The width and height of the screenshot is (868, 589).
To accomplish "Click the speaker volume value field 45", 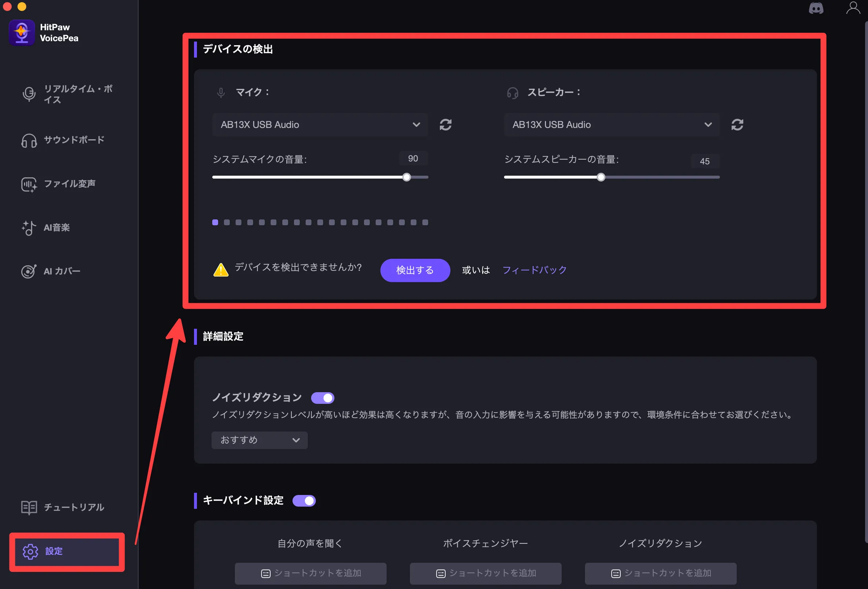I will pos(704,161).
